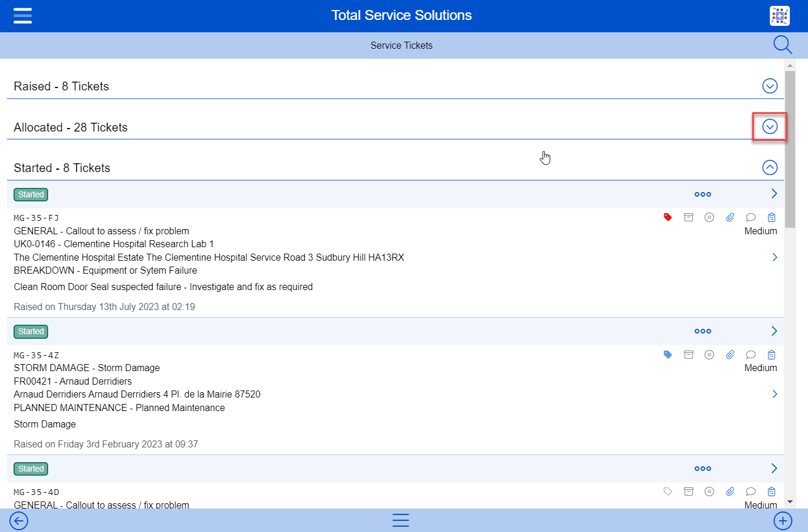
Task: Go back using bottom-left arrow button
Action: pyautogui.click(x=19, y=521)
